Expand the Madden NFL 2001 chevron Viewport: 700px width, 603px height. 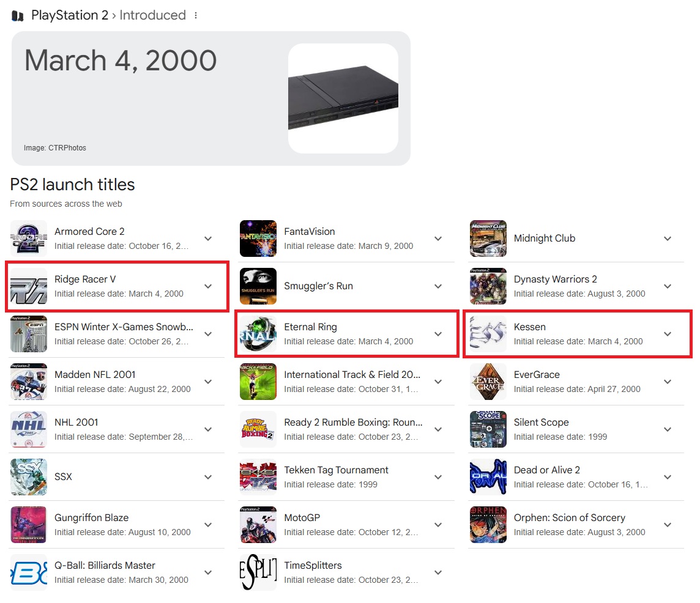tap(208, 382)
